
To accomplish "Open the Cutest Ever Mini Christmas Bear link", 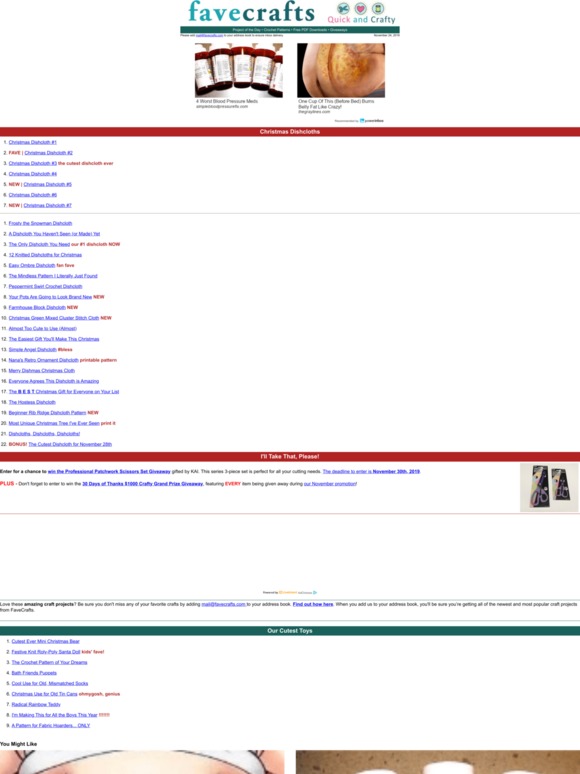I will point(45,641).
